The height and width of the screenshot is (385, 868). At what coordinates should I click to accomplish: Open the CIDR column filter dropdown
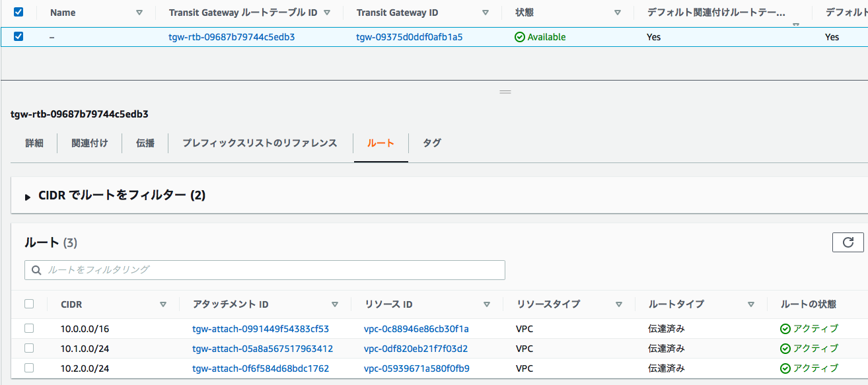click(163, 304)
